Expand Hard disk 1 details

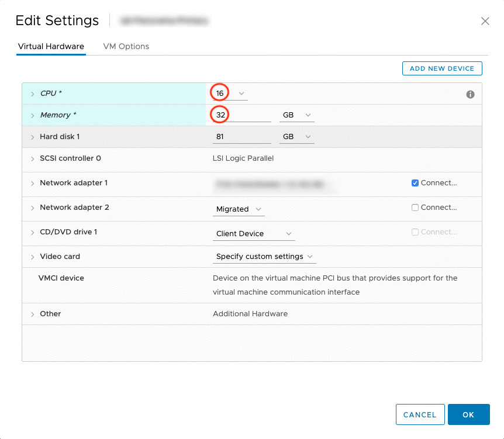pyautogui.click(x=33, y=137)
